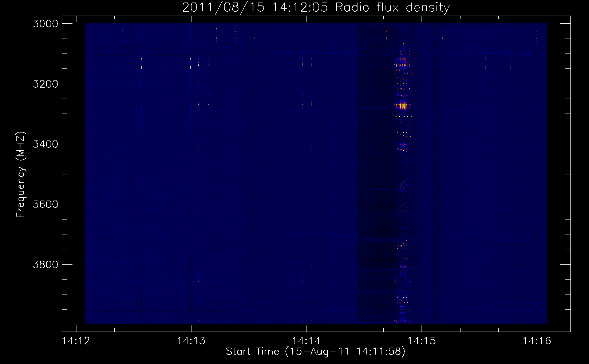589x364 pixels.
Task: Click the bright burst near 3270 MHz before 14:15
Action: point(403,106)
